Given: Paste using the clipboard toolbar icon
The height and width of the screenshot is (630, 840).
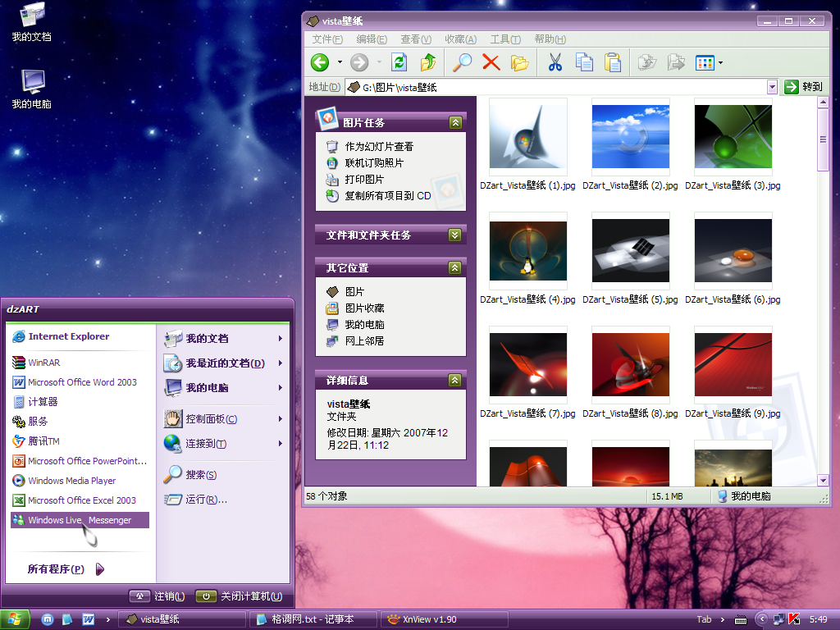Looking at the screenshot, I should pyautogui.click(x=612, y=62).
